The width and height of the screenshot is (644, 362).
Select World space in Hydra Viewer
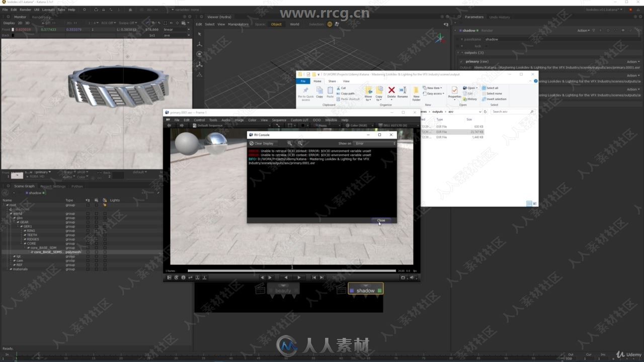tap(294, 24)
